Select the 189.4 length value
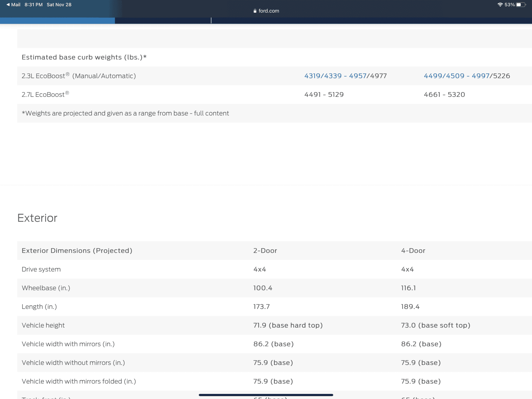Screen dimensions: 532x399 (x=410, y=307)
